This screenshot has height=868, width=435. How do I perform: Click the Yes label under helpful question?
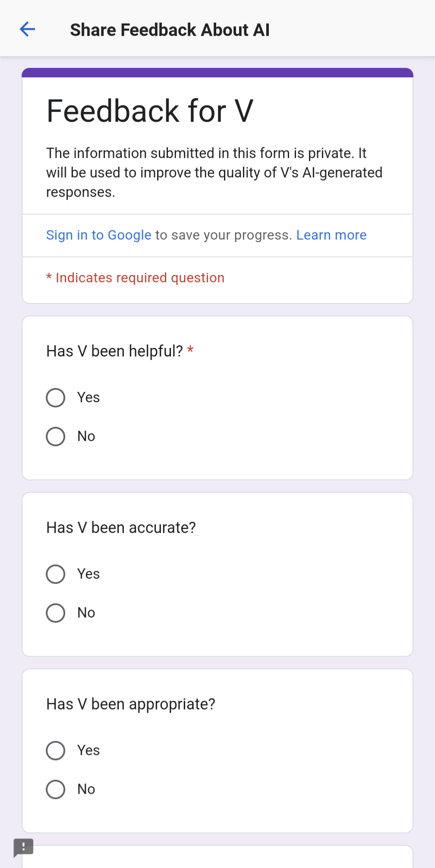coord(88,398)
